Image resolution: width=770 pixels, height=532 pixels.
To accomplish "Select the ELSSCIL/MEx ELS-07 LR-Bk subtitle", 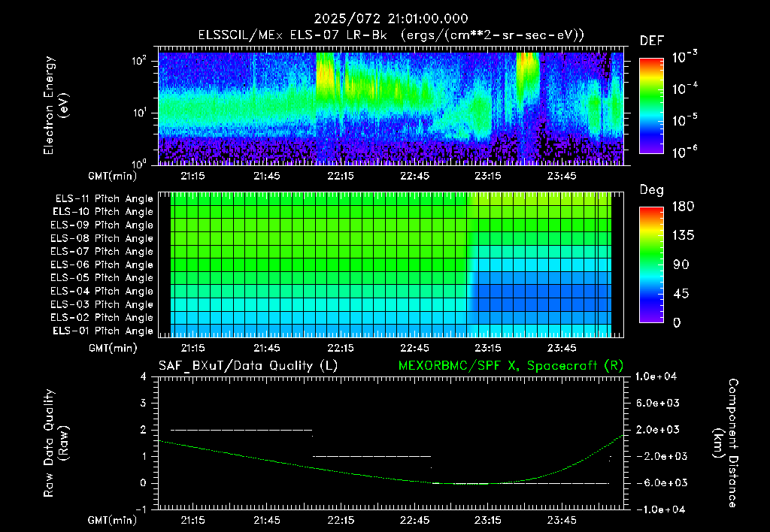I will click(x=391, y=35).
